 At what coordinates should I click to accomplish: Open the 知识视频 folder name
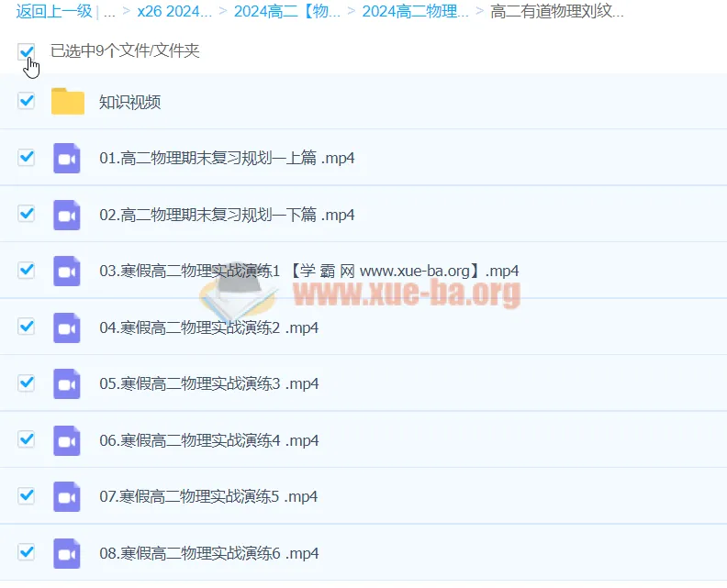[x=129, y=102]
